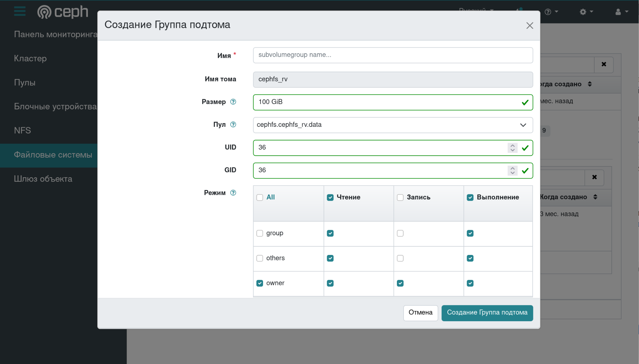Viewport: 639px width, 364px height.
Task: Open Пулы in the sidebar
Action: [25, 83]
